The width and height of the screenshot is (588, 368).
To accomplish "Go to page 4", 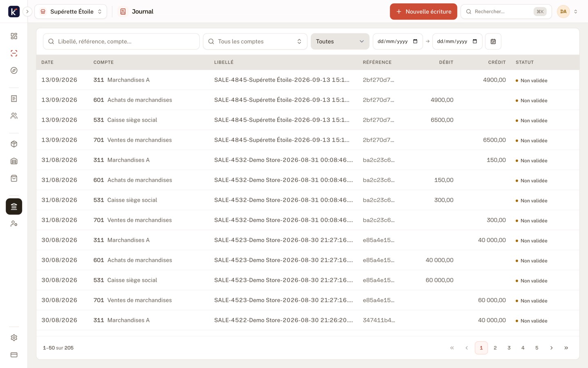I will pos(523,348).
